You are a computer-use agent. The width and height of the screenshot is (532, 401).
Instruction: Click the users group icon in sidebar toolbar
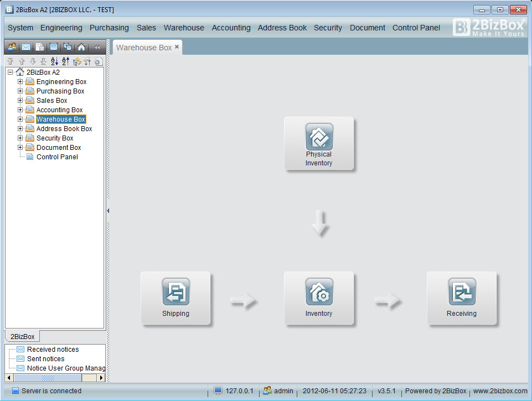click(12, 47)
